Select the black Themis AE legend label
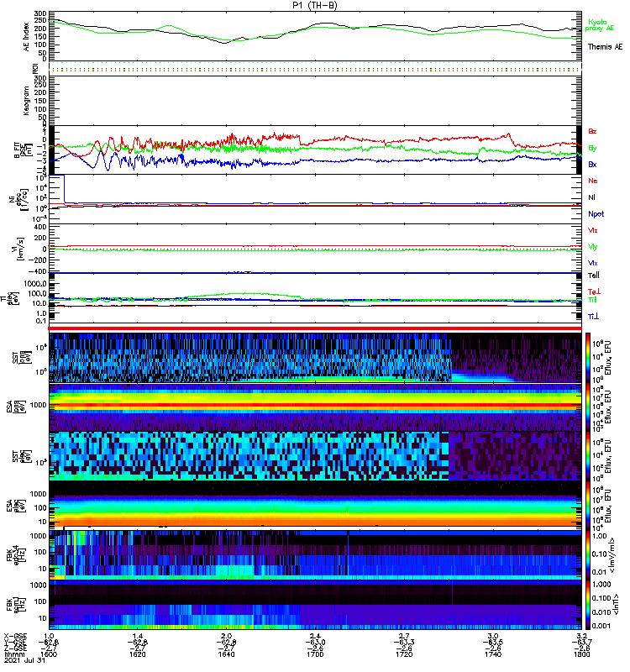 coord(605,48)
